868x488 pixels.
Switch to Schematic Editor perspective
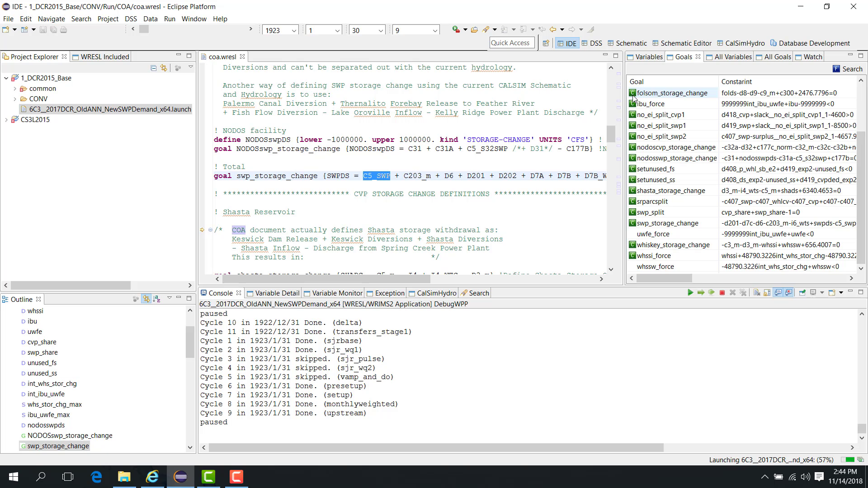pyautogui.click(x=682, y=43)
